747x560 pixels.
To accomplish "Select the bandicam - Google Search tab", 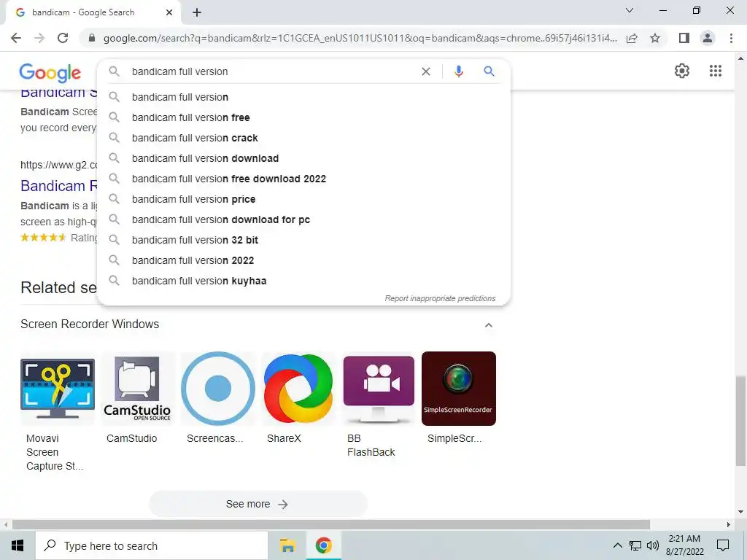I will point(93,12).
